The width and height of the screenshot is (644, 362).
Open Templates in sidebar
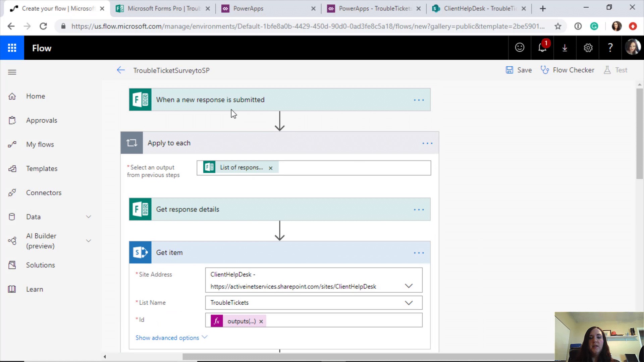click(x=42, y=169)
